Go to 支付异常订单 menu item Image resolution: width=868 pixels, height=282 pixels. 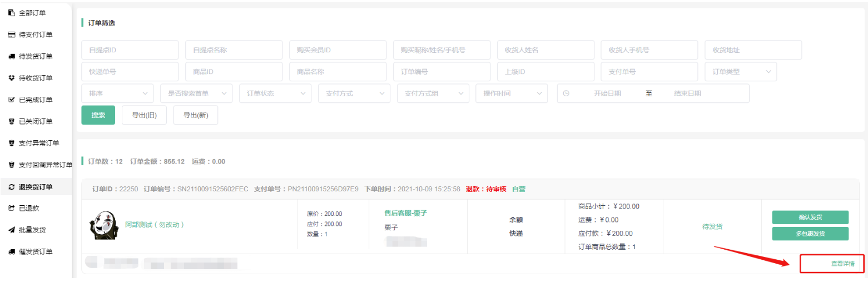pos(39,143)
